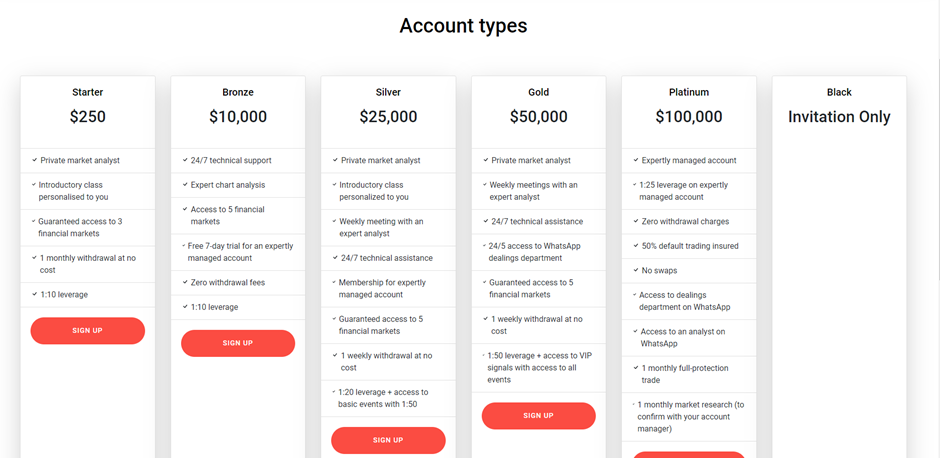940x458 pixels.
Task: Click the Gold $50,000 price heading
Action: pyautogui.click(x=538, y=116)
